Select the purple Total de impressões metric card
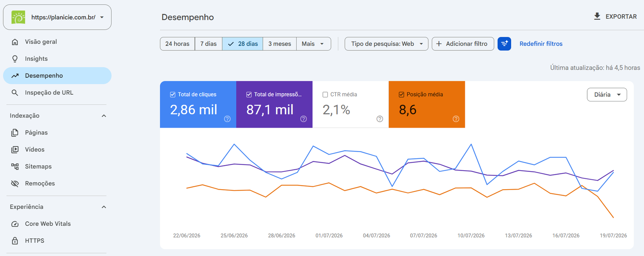 [275, 105]
